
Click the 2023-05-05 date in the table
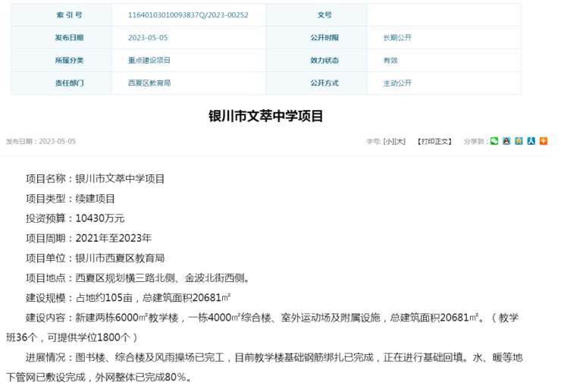pos(148,38)
